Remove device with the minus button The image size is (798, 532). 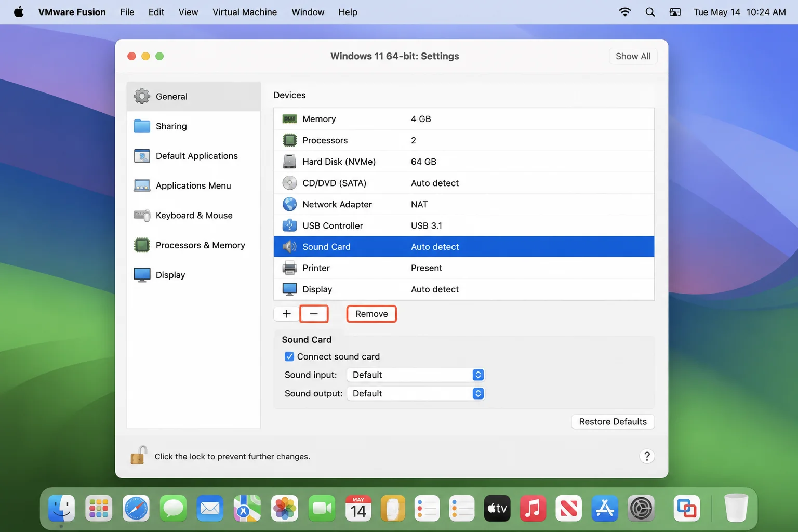click(314, 314)
